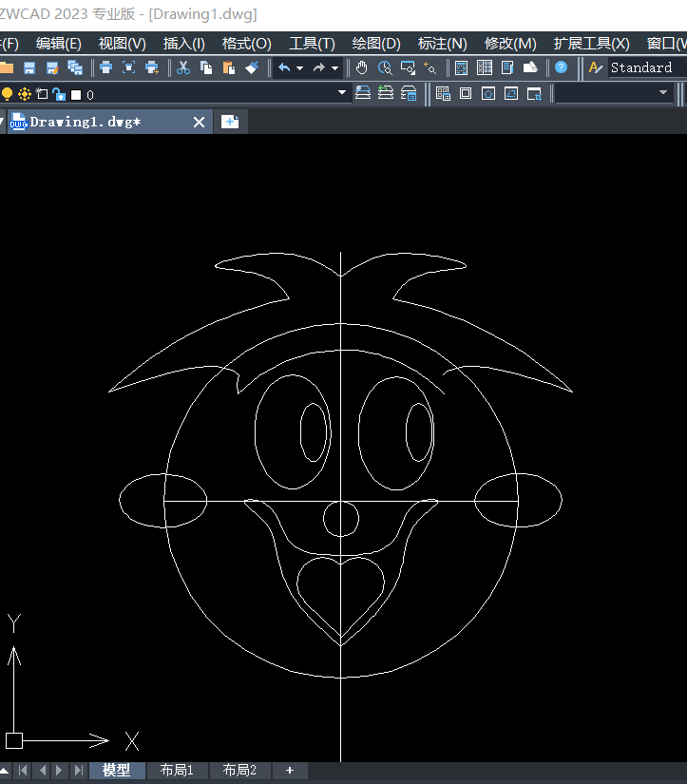Activate the Pan hand tool
The width and height of the screenshot is (687, 784).
tap(361, 67)
